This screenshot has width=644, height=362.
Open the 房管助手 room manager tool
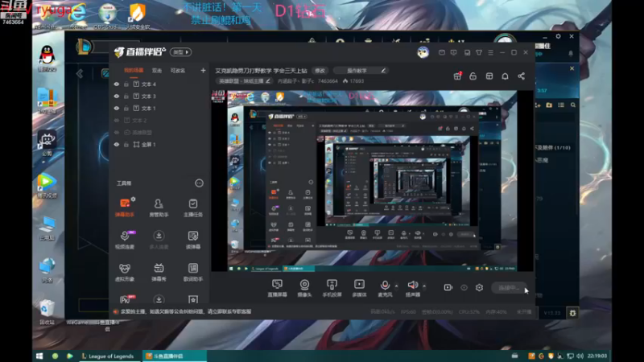tap(159, 208)
